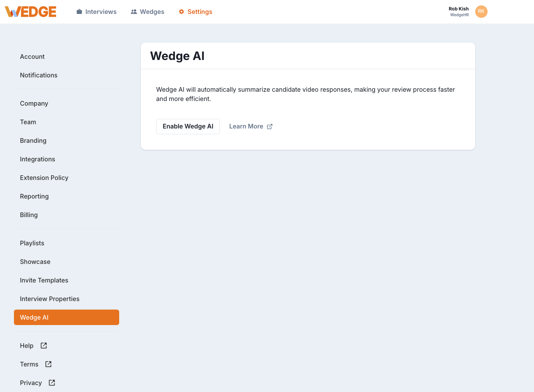Click the gear icon beside Settings
Viewport: 534px width, 392px height.
[x=181, y=12]
